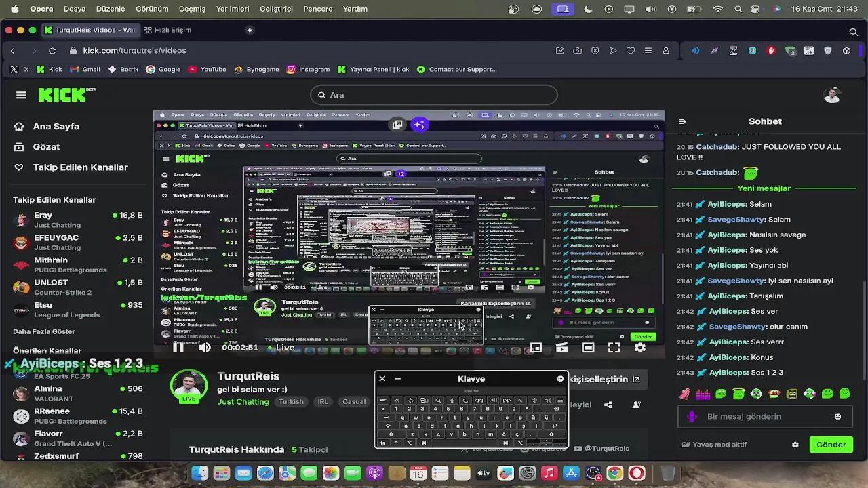Focus the Bir mesaj gönderin chat box
868x488 pixels.
coord(764,417)
